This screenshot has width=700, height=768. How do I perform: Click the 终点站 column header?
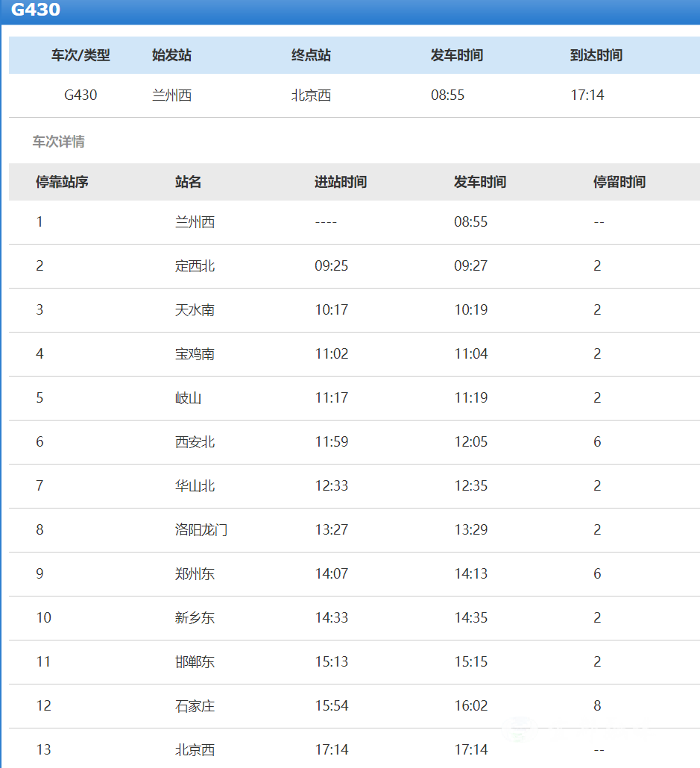[x=311, y=55]
